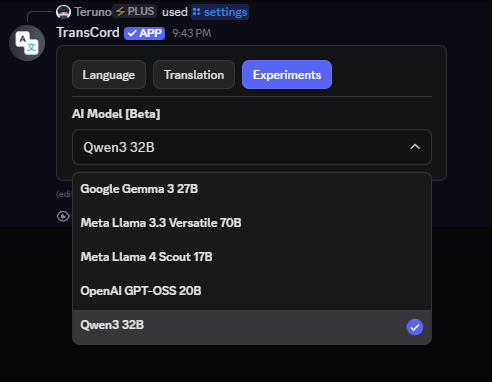This screenshot has width=492, height=382.
Task: Click the lightning PLUS badge
Action: [x=135, y=12]
